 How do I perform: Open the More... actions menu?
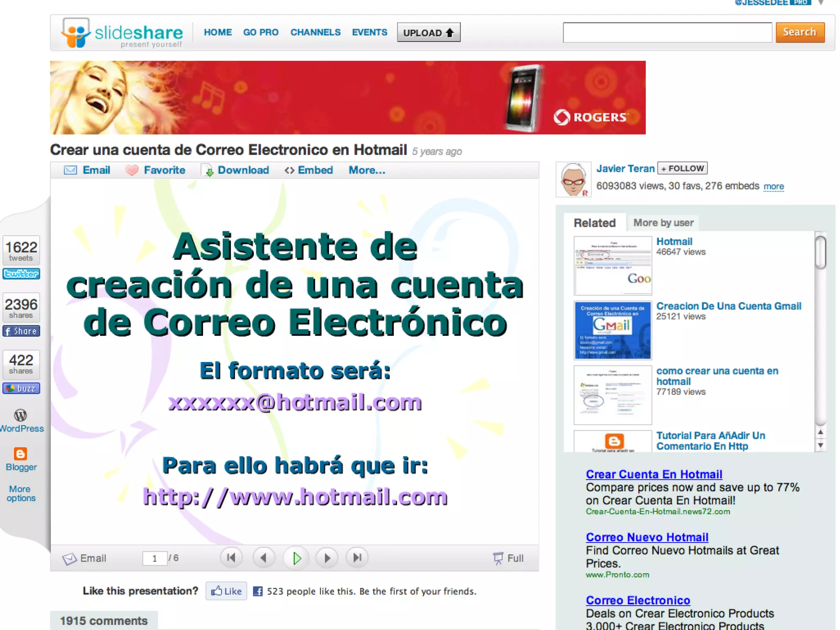point(367,170)
